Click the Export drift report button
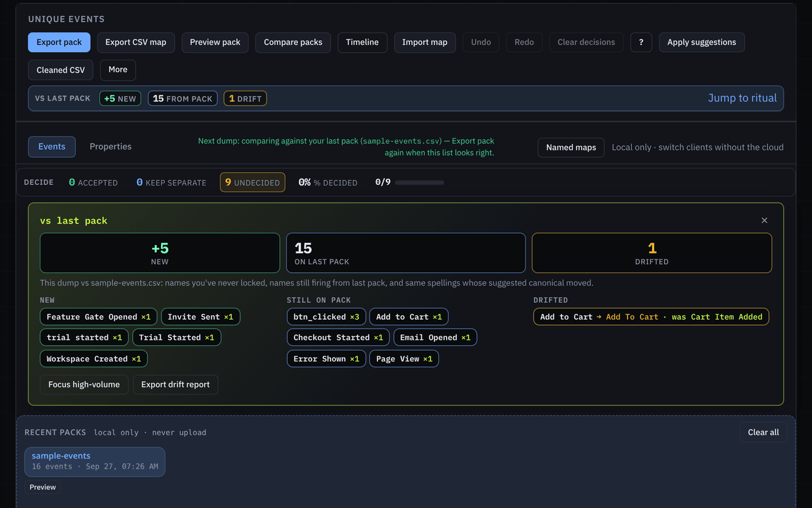Screen dimensions: 812x508 [x=176, y=385]
